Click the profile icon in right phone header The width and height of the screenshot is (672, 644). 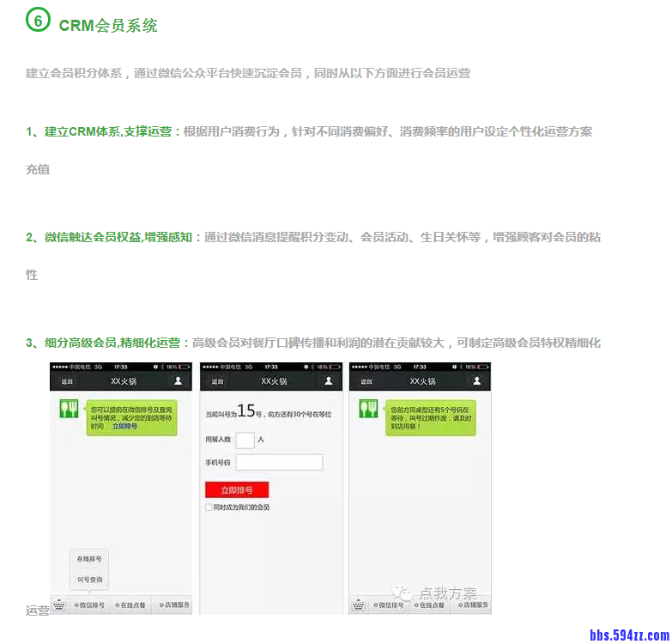tap(476, 380)
